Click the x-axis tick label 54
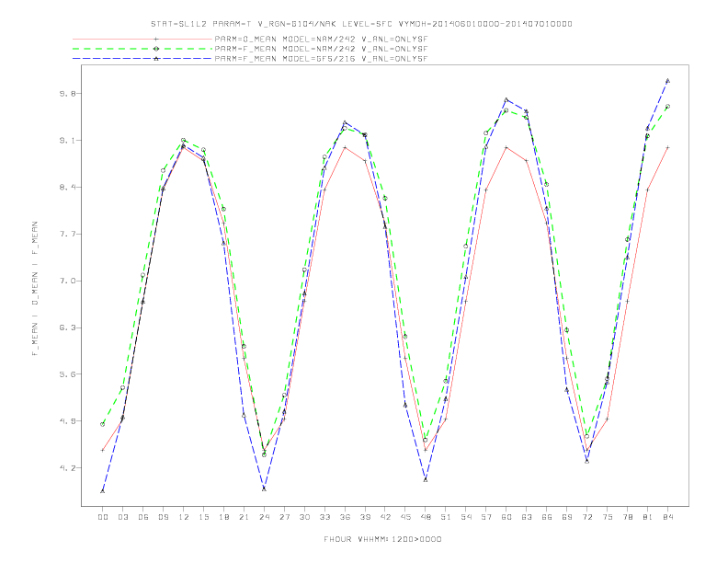The height and width of the screenshot is (563, 728). tap(466, 517)
